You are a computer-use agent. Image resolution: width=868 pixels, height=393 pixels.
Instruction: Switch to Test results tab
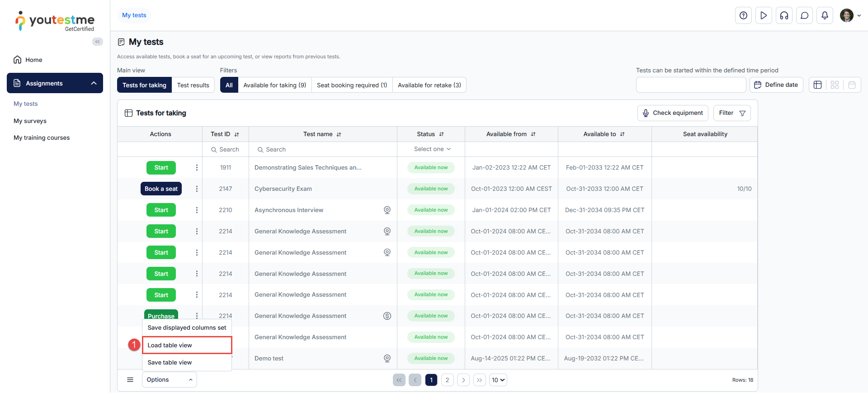[x=193, y=85]
